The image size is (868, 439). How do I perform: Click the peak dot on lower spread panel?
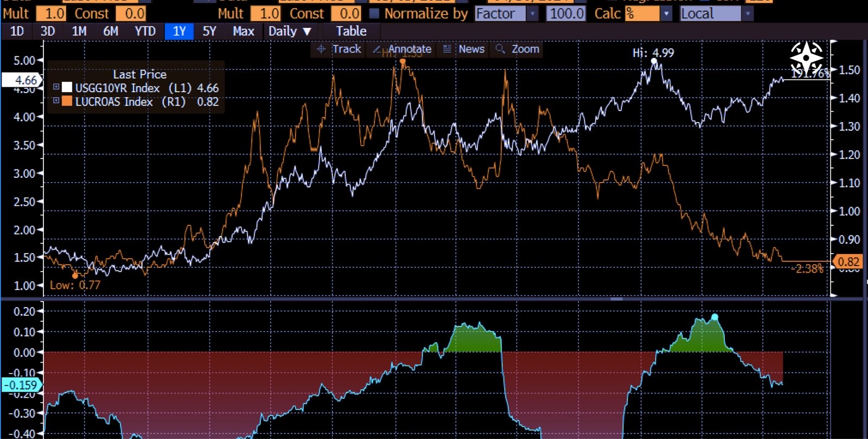click(714, 317)
